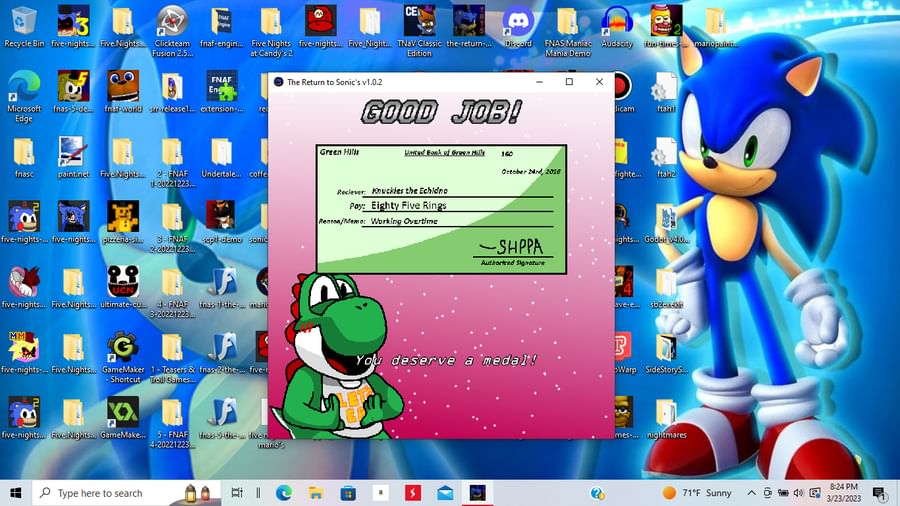Click 'Eighty Five Rings' on the paycheck
Image resolution: width=900 pixels, height=506 pixels.
pos(408,205)
